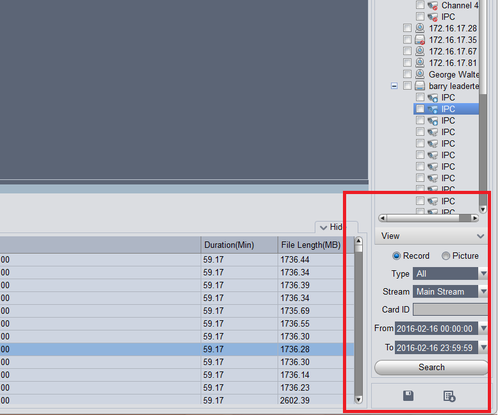Expand the View panel chevron
Screen dimensions: 500x415
480,236
